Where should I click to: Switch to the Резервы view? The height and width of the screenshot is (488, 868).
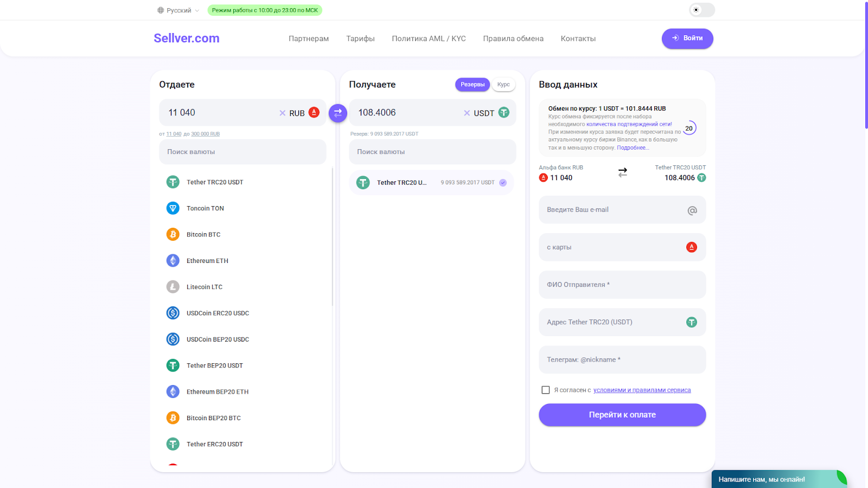pyautogui.click(x=472, y=85)
